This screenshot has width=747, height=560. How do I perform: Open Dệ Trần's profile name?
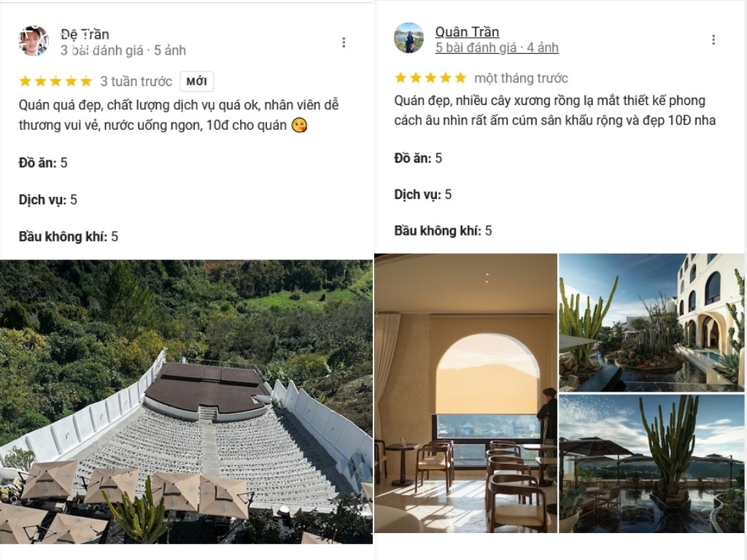[x=85, y=34]
